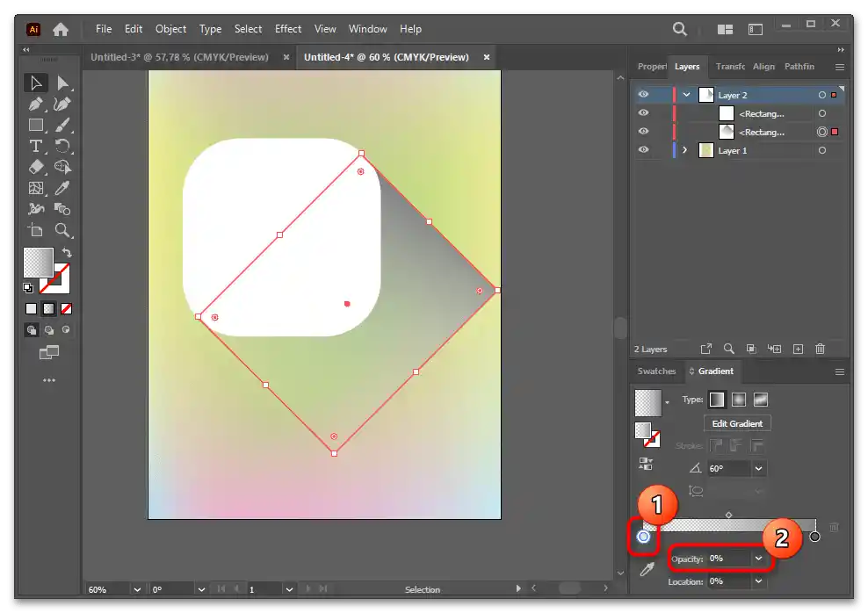This screenshot has width=868, height=613.
Task: Pick the Eyedropper tool in the toolbar
Action: click(x=62, y=188)
